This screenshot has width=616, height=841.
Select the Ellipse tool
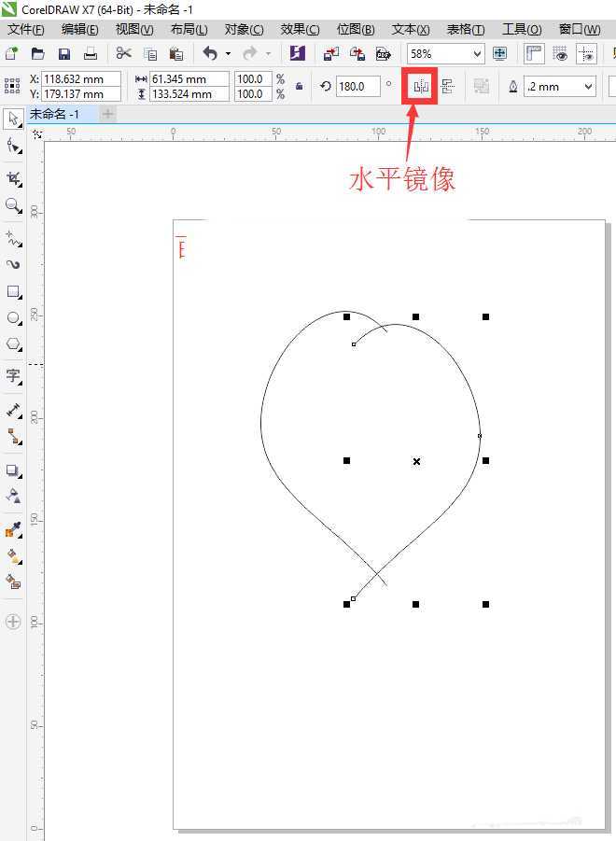click(14, 318)
